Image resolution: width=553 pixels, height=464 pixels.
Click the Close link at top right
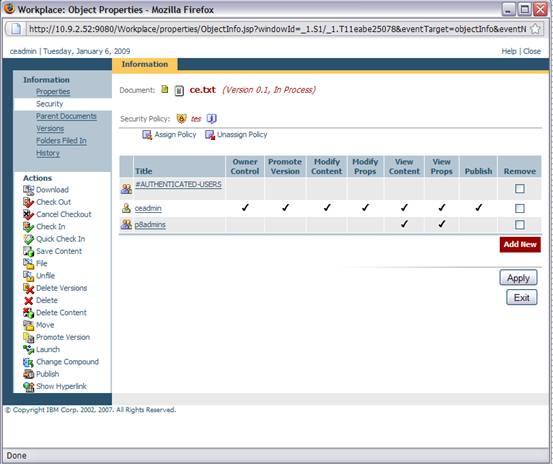pyautogui.click(x=532, y=51)
